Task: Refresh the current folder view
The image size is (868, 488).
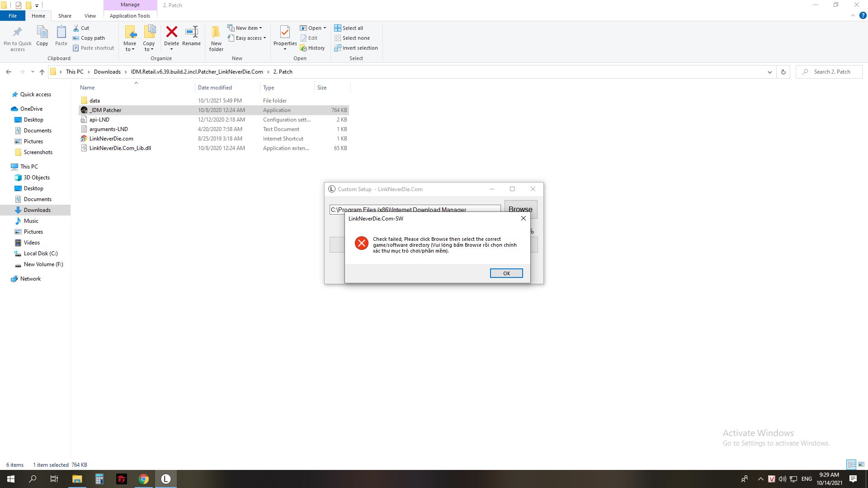Action: pos(783,71)
